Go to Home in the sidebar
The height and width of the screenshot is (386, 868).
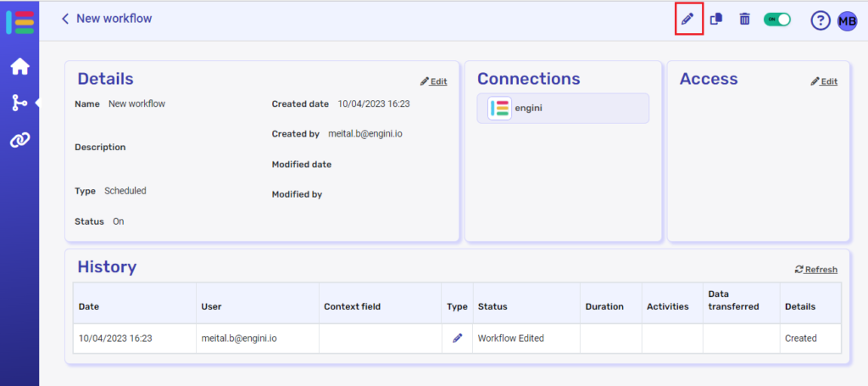tap(19, 66)
